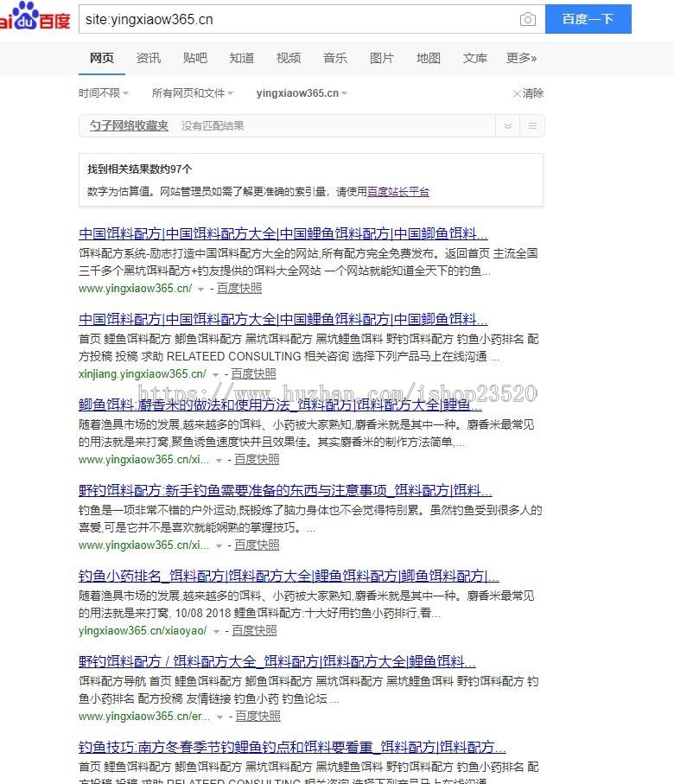Open the 钓鱼小药排名 result title
The width and height of the screenshot is (674, 784).
click(x=289, y=576)
